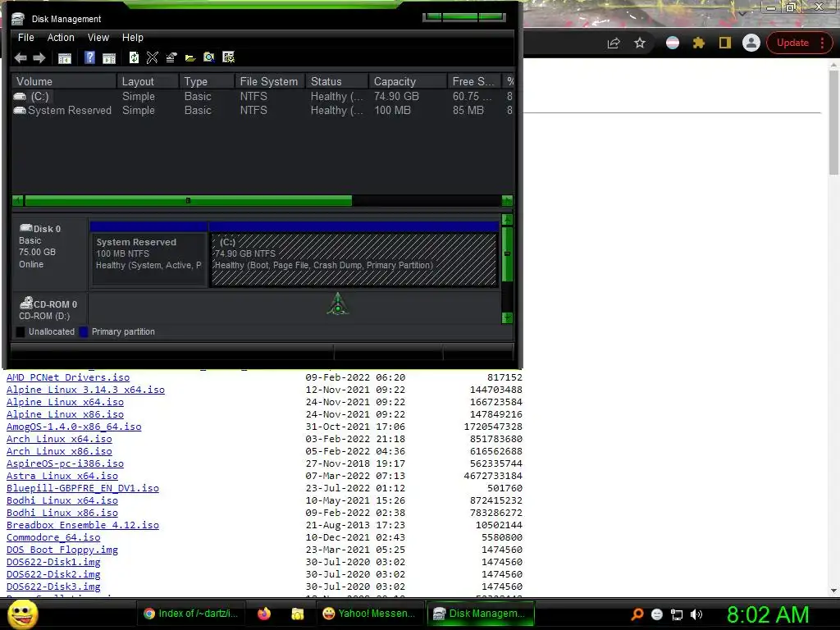This screenshot has width=840, height=630.
Task: Toggle the browser side panel icon
Action: 725,43
